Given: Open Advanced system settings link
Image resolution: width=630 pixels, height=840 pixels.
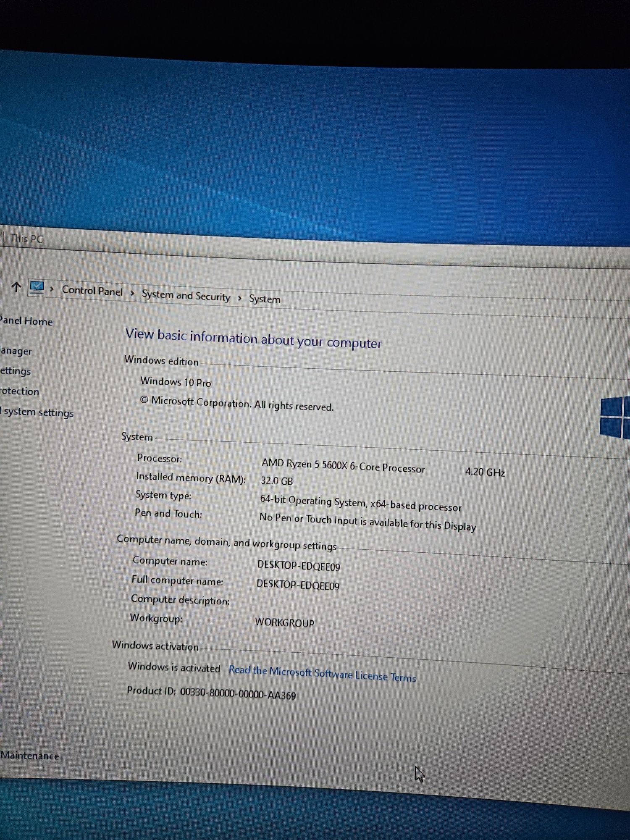Looking at the screenshot, I should pyautogui.click(x=37, y=412).
